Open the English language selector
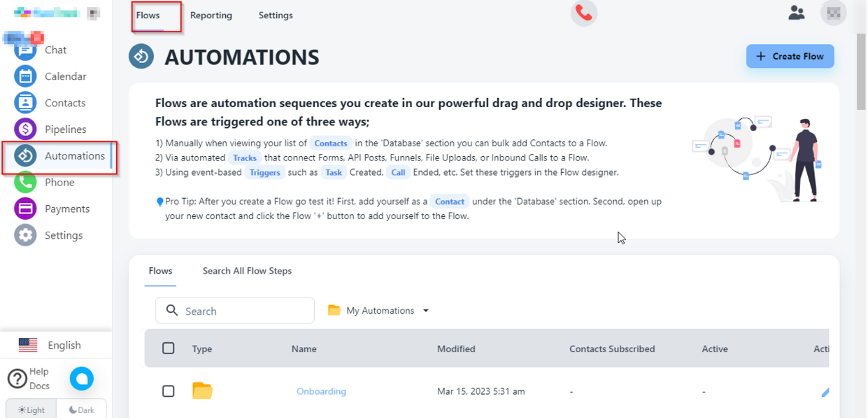Screen dimensions: 868x420 click(x=50, y=345)
